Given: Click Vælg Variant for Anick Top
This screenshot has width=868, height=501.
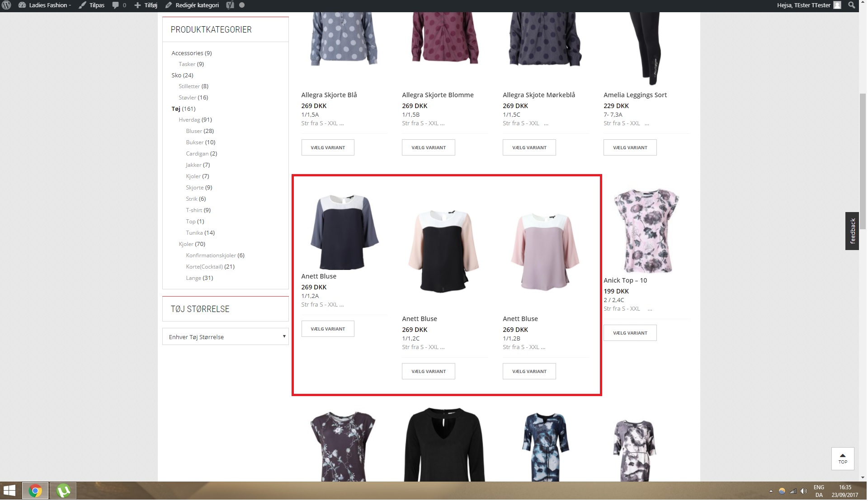Looking at the screenshot, I should pos(630,333).
